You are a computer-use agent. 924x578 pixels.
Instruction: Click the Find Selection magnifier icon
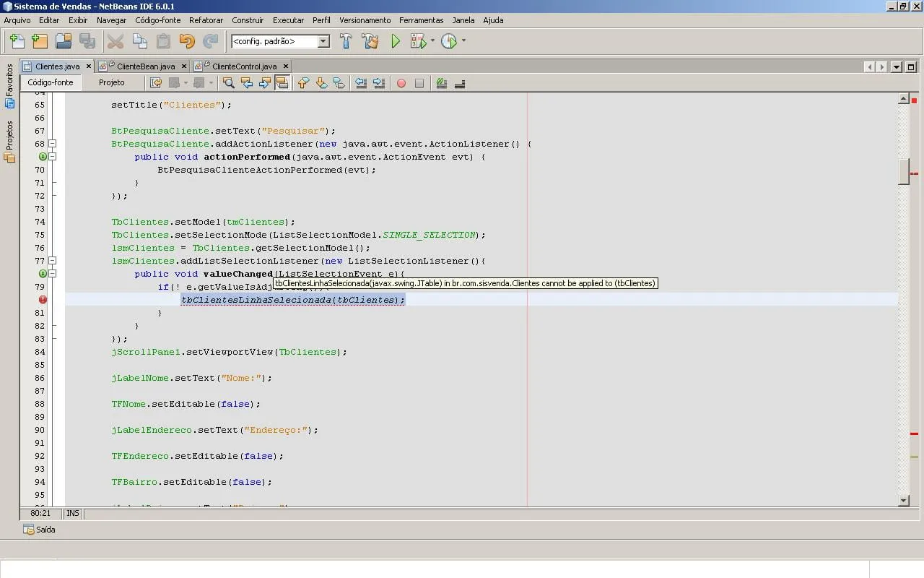coord(229,83)
